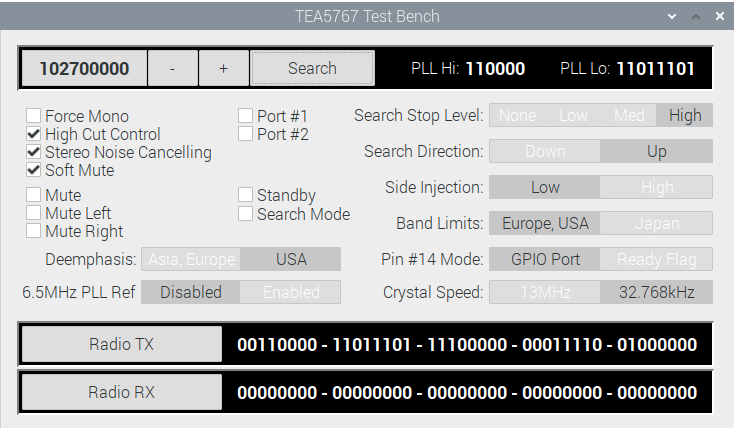Click PLL Lo value 11011101
Image resolution: width=734 pixels, height=430 pixels.
[655, 69]
